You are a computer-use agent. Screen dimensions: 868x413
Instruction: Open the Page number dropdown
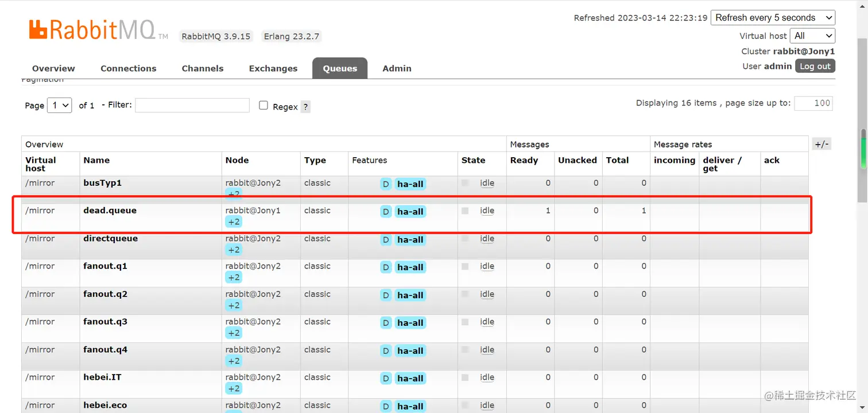[x=59, y=106]
